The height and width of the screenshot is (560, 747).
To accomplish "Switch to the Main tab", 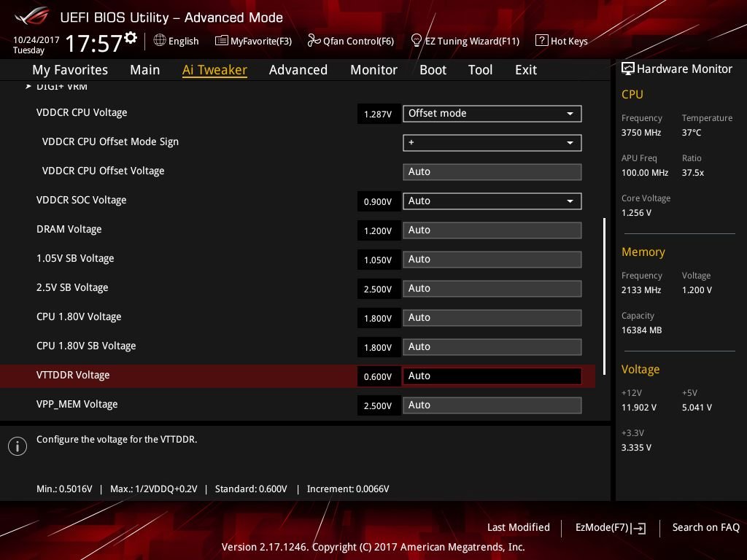I will pyautogui.click(x=145, y=70).
